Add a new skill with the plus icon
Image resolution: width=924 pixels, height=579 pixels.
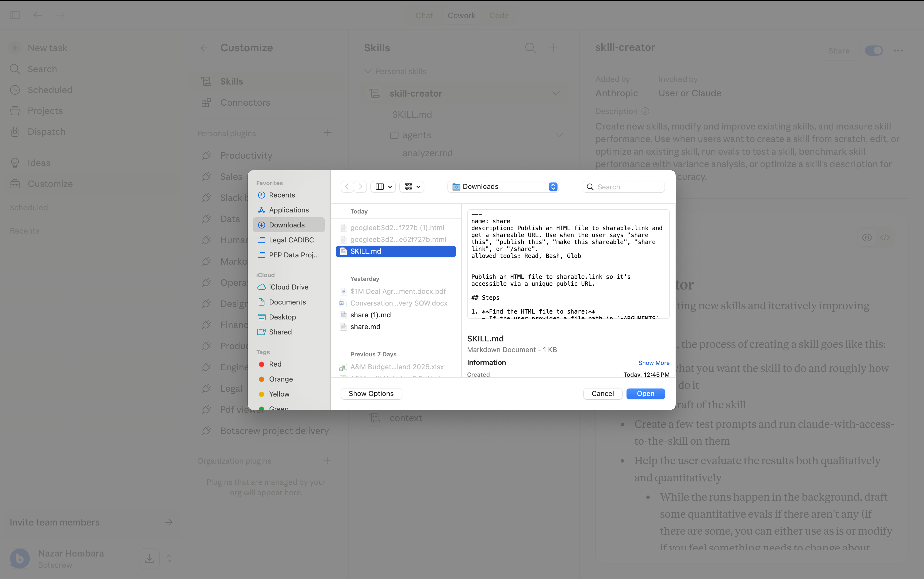click(553, 48)
